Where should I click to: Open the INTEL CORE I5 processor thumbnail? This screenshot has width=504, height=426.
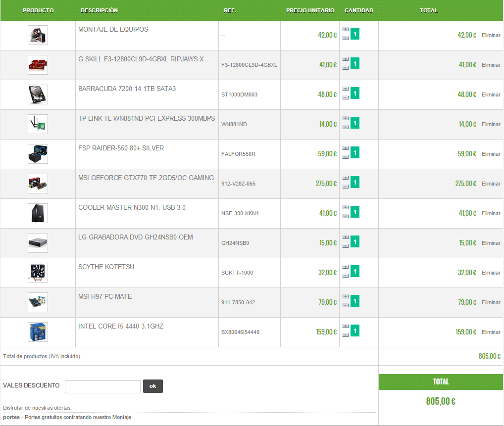pos(38,332)
